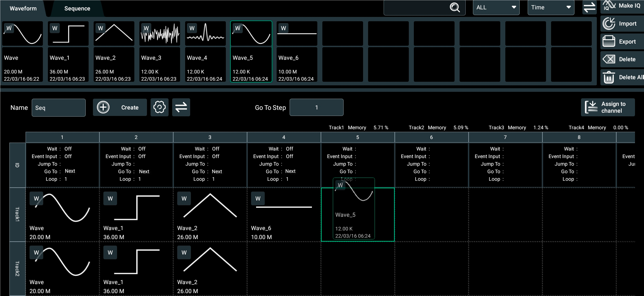644x296 pixels.
Task: Toggle sort order next to Time dropdown
Action: [x=589, y=8]
